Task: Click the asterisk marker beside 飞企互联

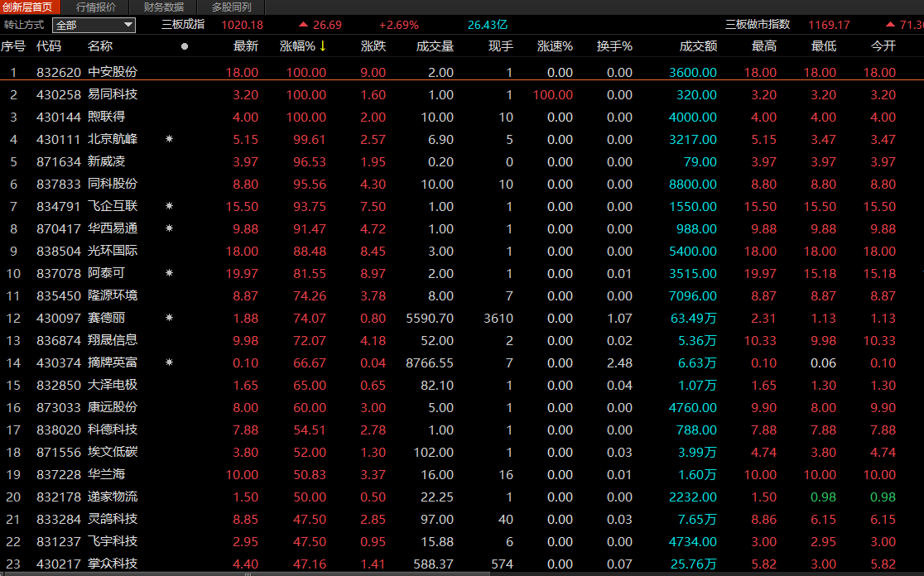Action: 170,206
